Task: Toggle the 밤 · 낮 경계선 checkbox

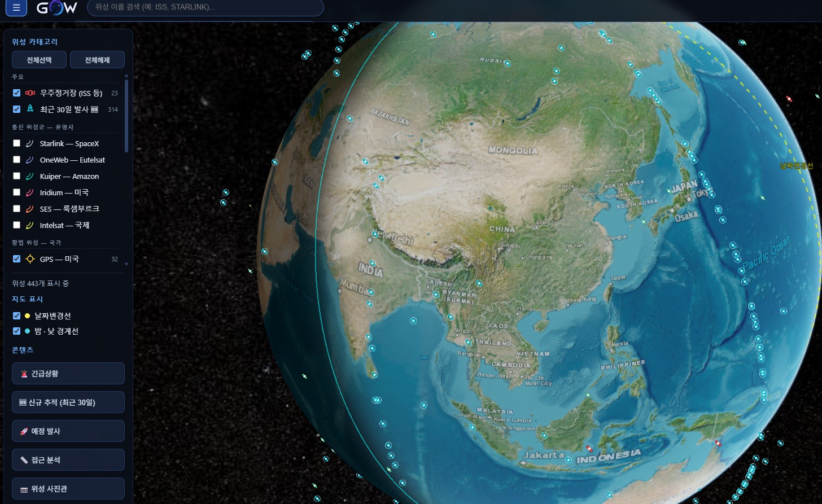Action: (17, 331)
